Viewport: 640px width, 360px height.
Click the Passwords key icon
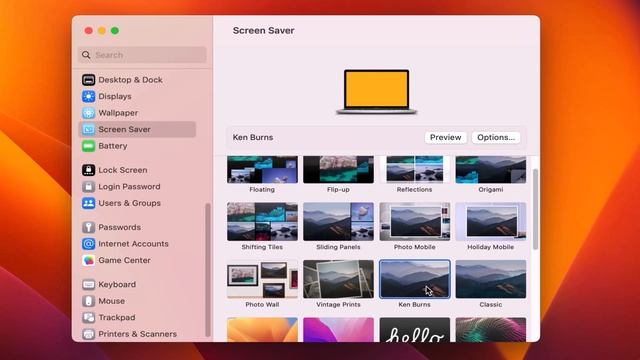click(89, 227)
